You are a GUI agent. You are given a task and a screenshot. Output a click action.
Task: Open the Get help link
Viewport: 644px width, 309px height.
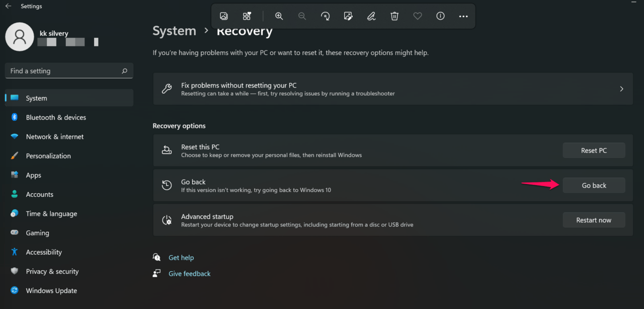tap(181, 258)
